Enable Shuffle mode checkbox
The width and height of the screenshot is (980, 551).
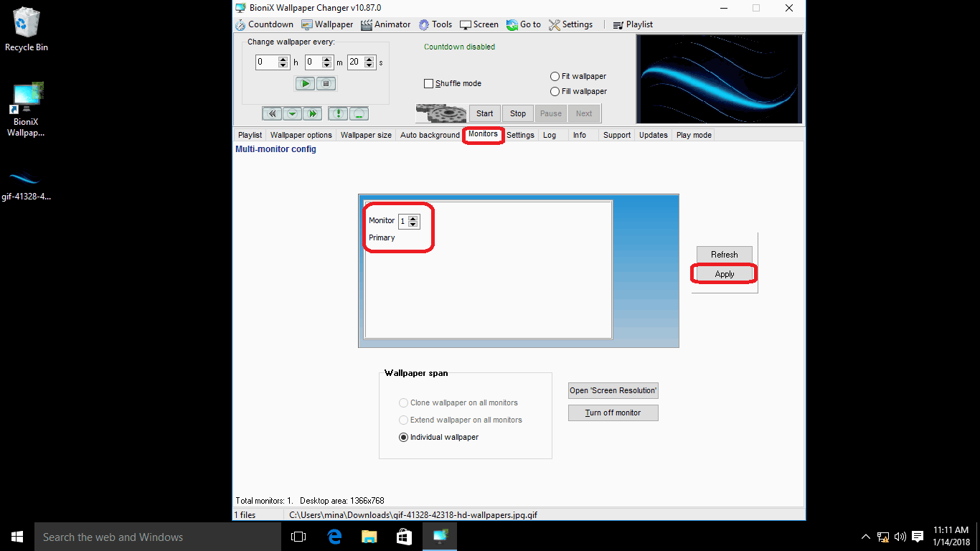428,83
